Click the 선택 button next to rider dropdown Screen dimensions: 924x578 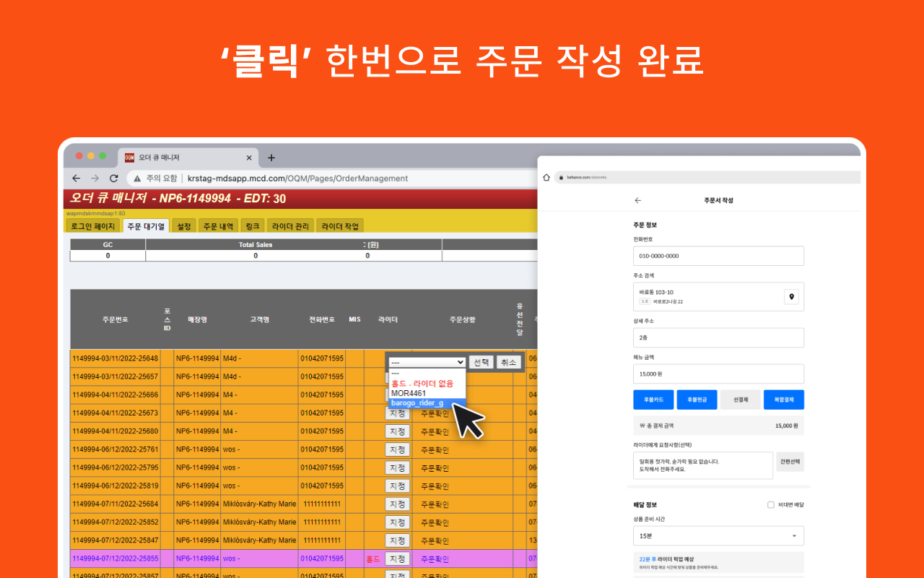(481, 362)
